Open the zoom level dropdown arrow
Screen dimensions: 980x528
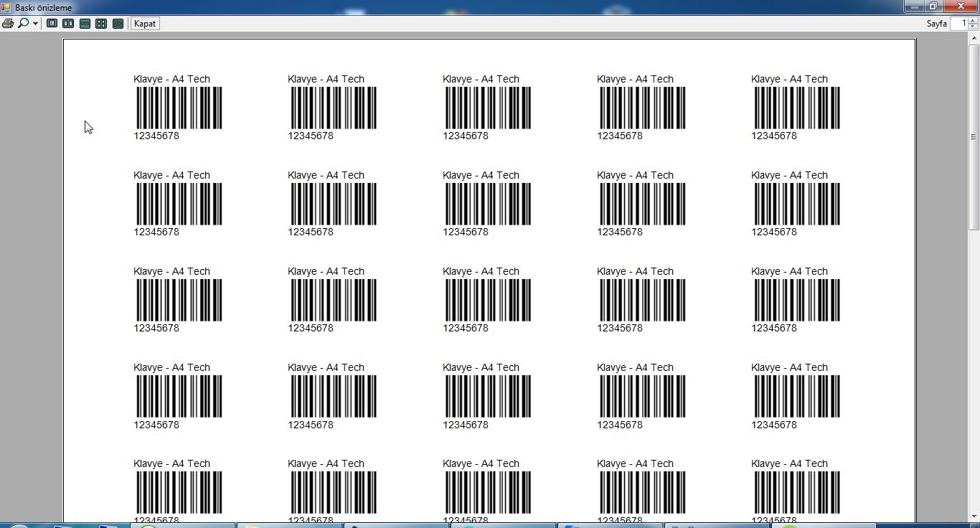pos(35,24)
